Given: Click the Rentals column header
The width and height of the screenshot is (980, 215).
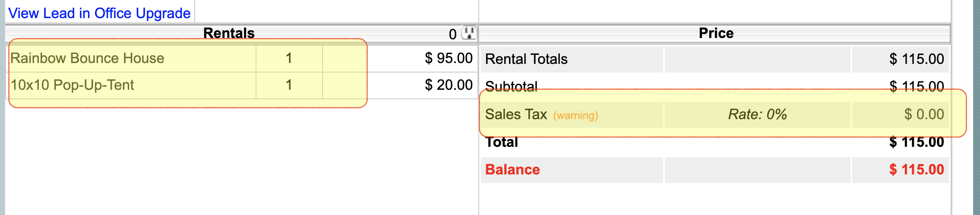Looking at the screenshot, I should (229, 33).
